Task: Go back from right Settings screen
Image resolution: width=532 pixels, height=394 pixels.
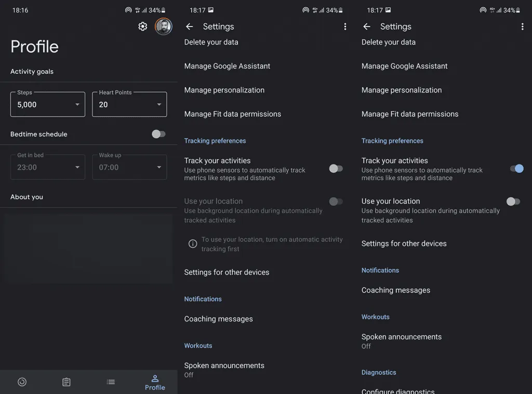Action: tap(367, 26)
